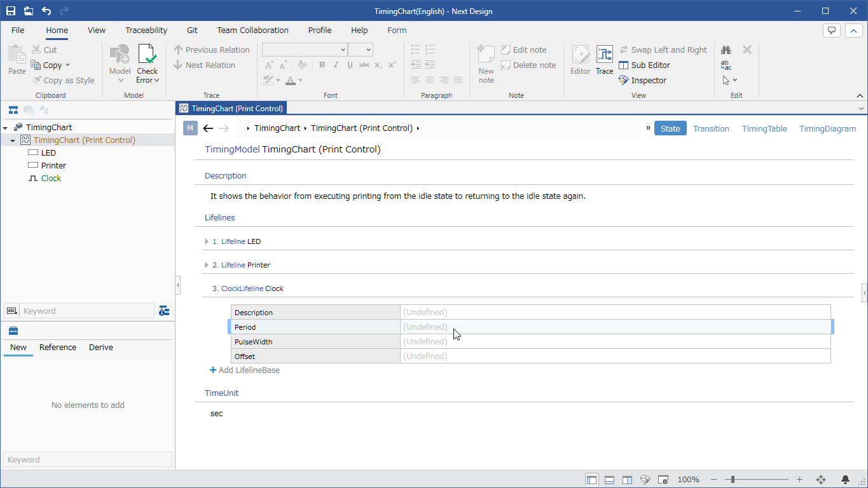The image size is (868, 488).
Task: Click the M model badge icon
Action: [x=190, y=128]
